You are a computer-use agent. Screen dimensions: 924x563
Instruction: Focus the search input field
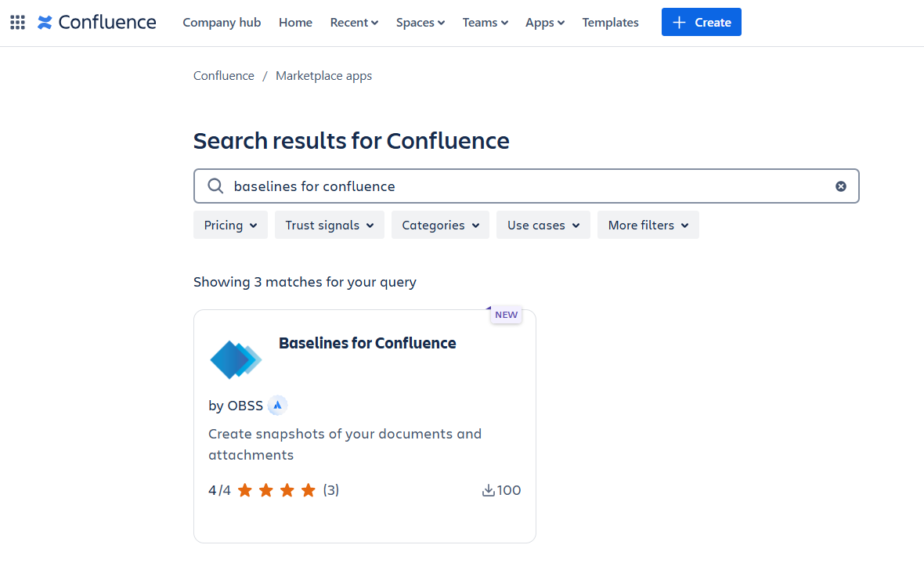pos(525,186)
